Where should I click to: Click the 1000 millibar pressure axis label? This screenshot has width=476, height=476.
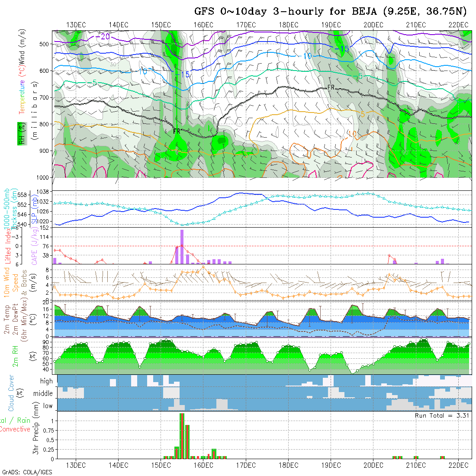(44, 177)
